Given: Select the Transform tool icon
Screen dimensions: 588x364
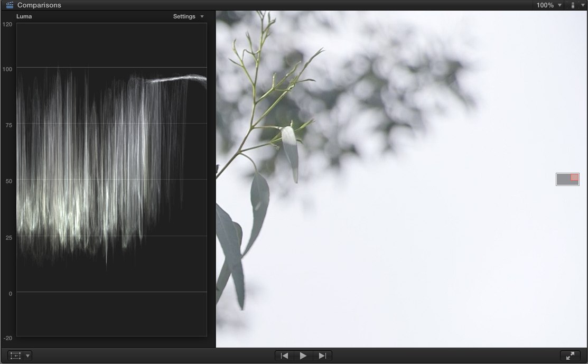Looking at the screenshot, I should [15, 356].
